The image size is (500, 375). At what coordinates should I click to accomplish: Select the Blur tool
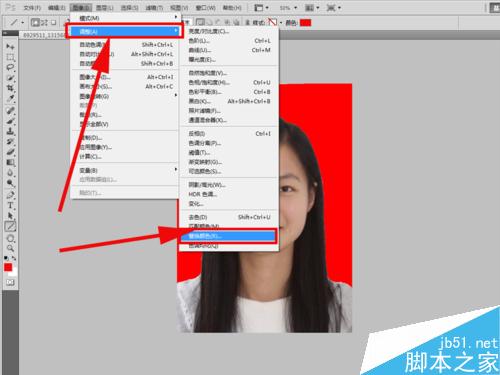click(x=10, y=173)
